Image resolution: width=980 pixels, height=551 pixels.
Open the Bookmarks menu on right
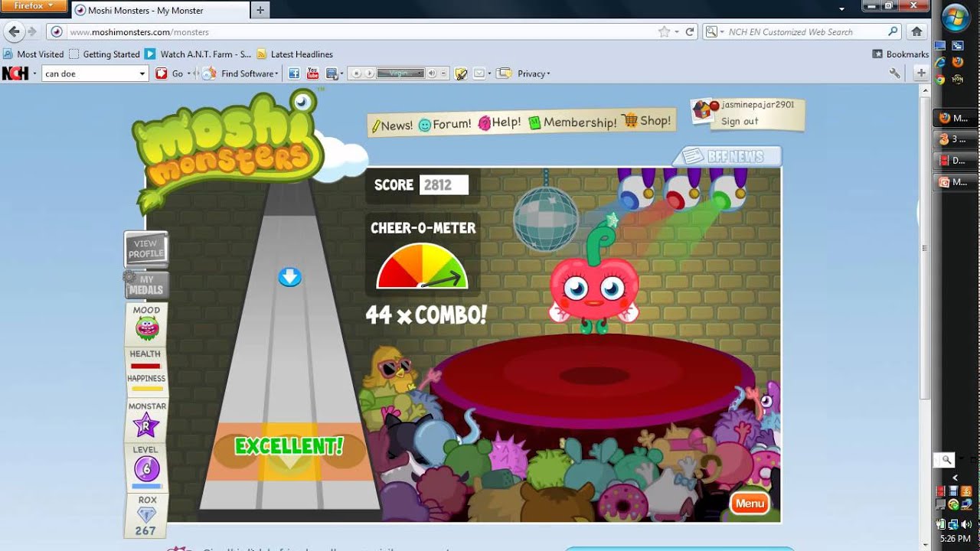tap(900, 54)
